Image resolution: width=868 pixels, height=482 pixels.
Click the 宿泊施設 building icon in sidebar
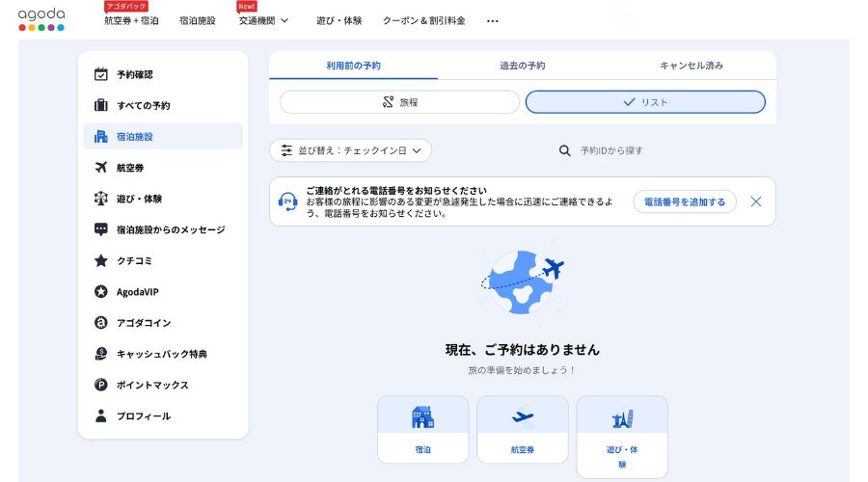point(100,136)
